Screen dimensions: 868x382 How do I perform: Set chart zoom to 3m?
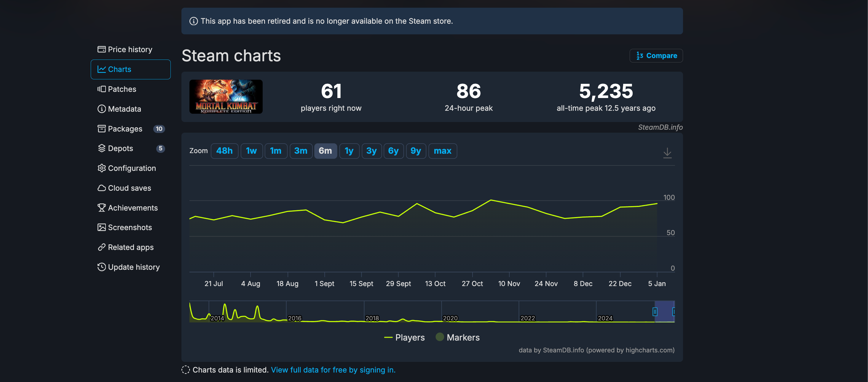[x=300, y=151]
